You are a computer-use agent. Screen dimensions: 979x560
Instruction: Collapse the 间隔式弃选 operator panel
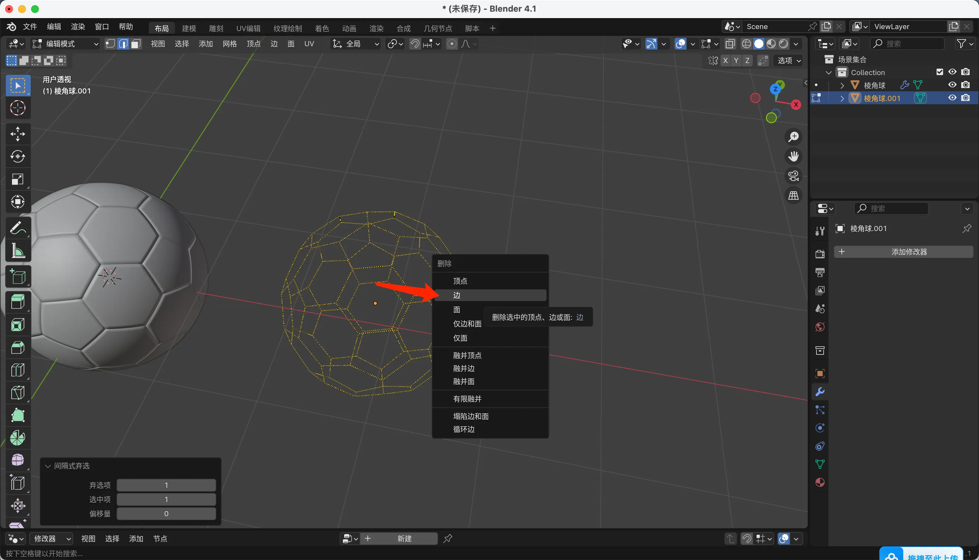48,466
